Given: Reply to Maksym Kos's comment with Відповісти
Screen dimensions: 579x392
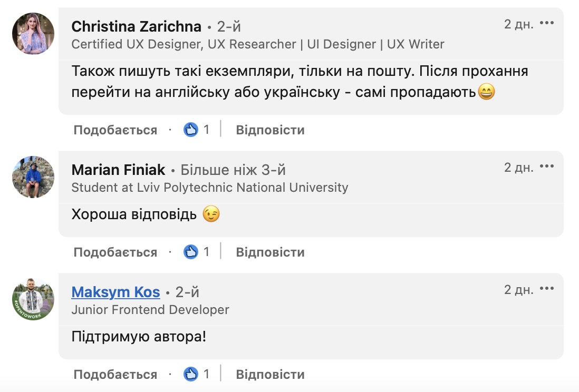Looking at the screenshot, I should [x=271, y=374].
